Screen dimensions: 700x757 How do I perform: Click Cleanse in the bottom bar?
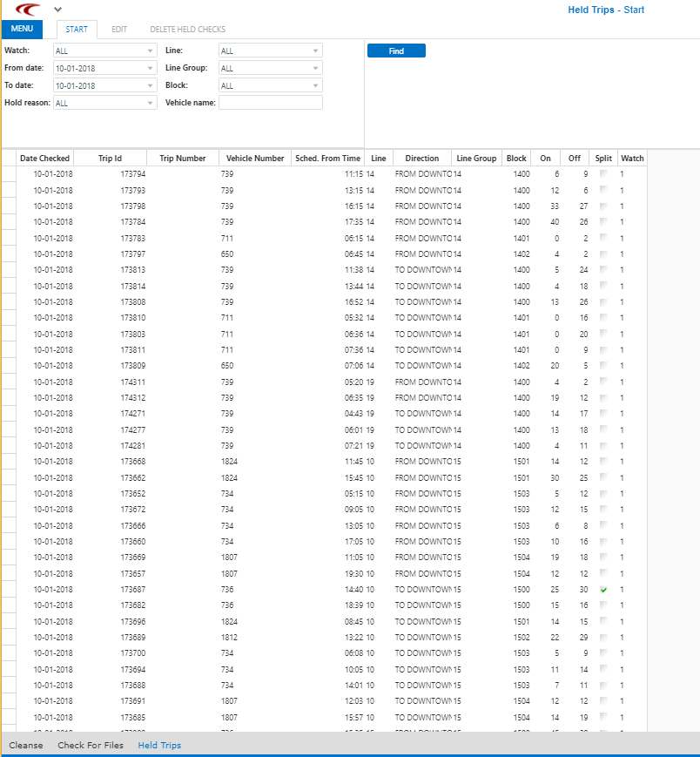26,746
